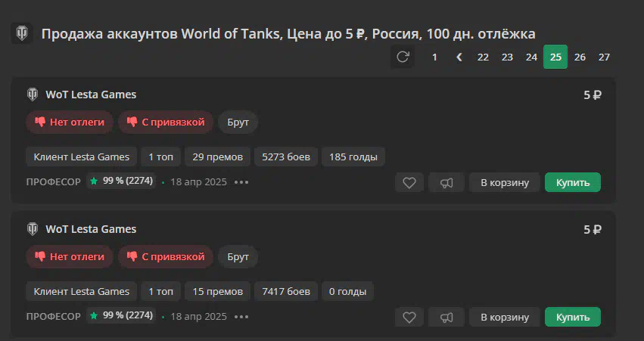Jump to page 1
644x341 pixels.
[x=434, y=57]
